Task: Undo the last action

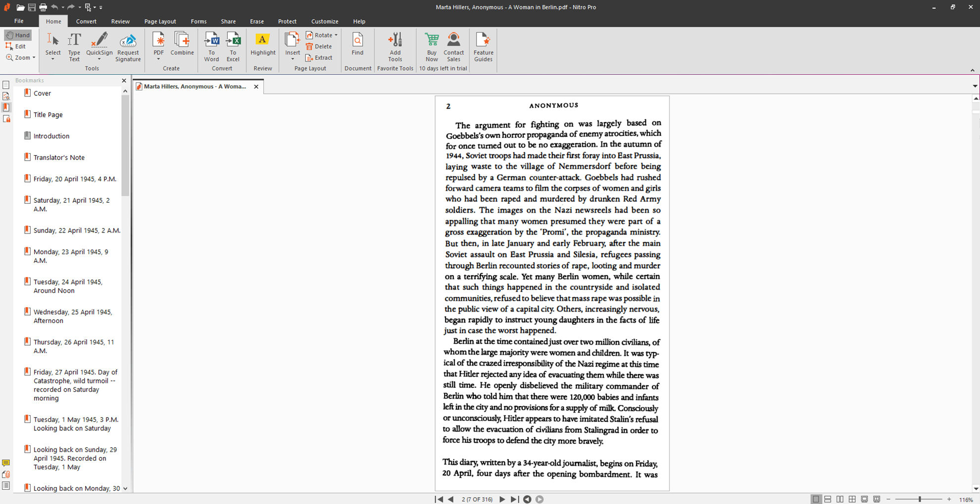Action: pyautogui.click(x=54, y=7)
